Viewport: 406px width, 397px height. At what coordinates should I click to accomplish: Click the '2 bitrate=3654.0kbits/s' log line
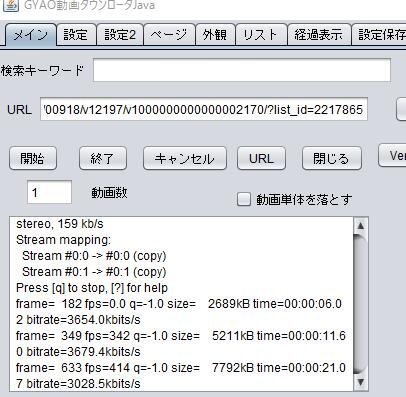[x=78, y=320]
